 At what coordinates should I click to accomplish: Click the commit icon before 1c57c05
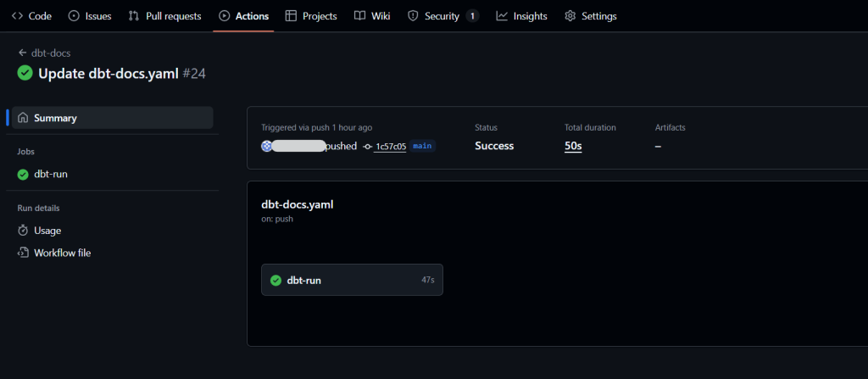tap(368, 147)
